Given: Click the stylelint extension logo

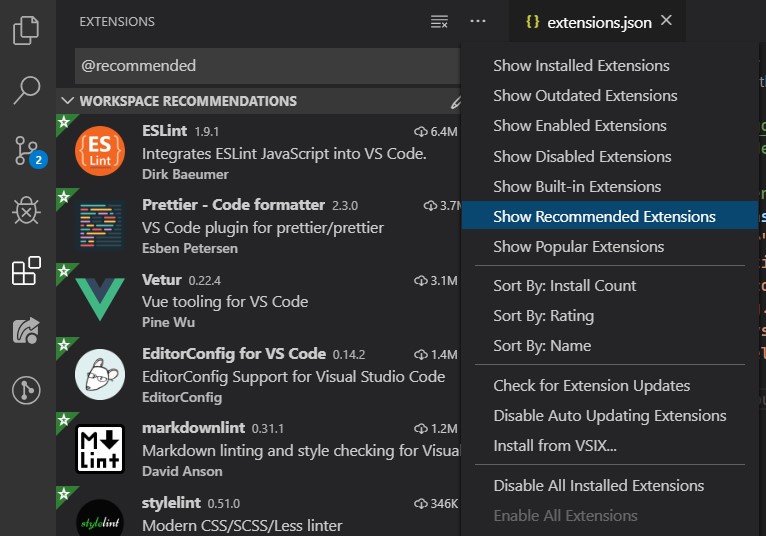Looking at the screenshot, I should click(x=100, y=518).
